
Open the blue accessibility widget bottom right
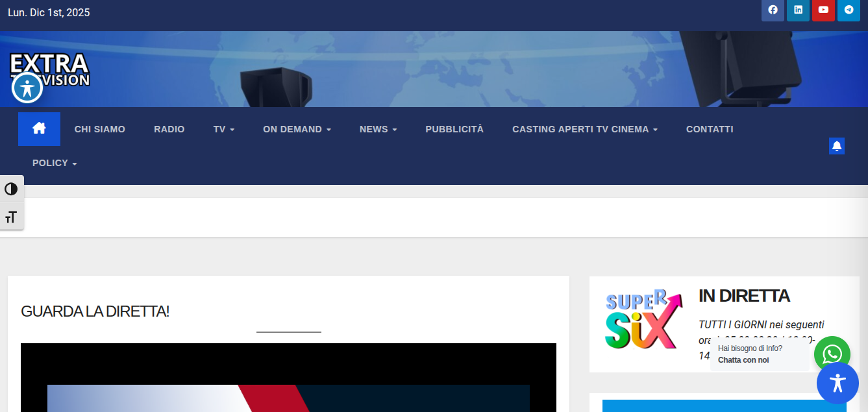837,383
